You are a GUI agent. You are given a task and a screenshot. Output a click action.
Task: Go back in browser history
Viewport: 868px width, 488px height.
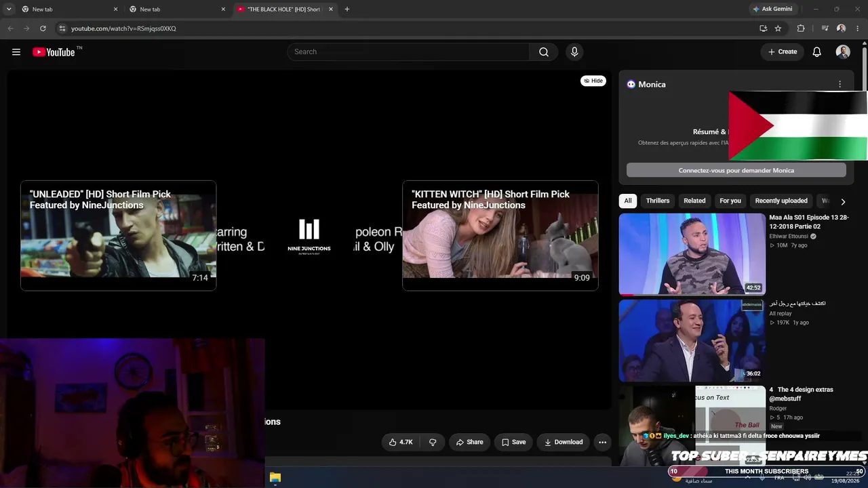click(10, 28)
